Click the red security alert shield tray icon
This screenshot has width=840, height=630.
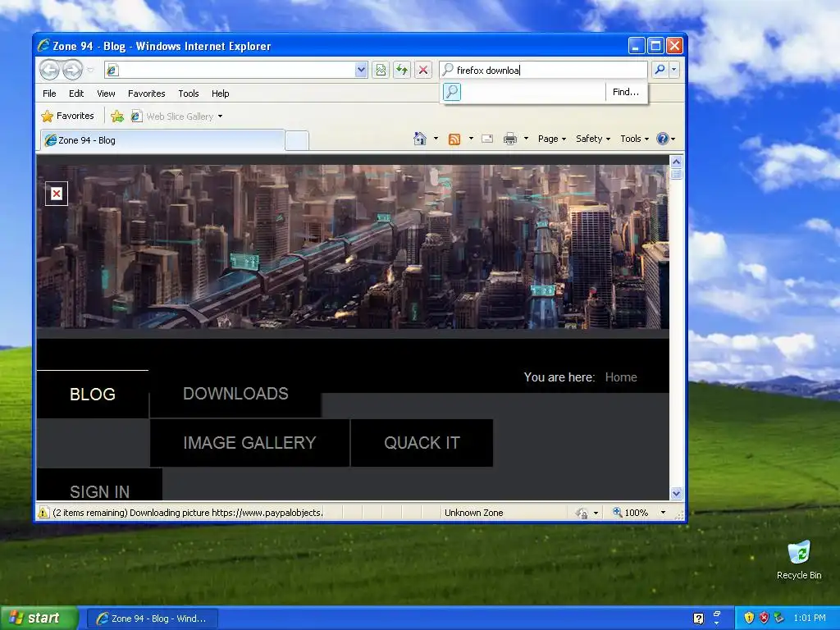tap(764, 619)
